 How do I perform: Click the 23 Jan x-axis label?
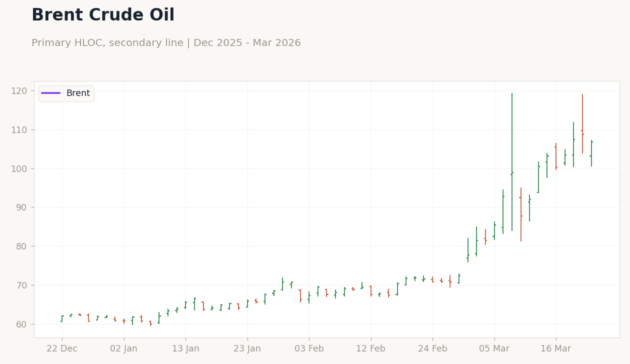247,349
